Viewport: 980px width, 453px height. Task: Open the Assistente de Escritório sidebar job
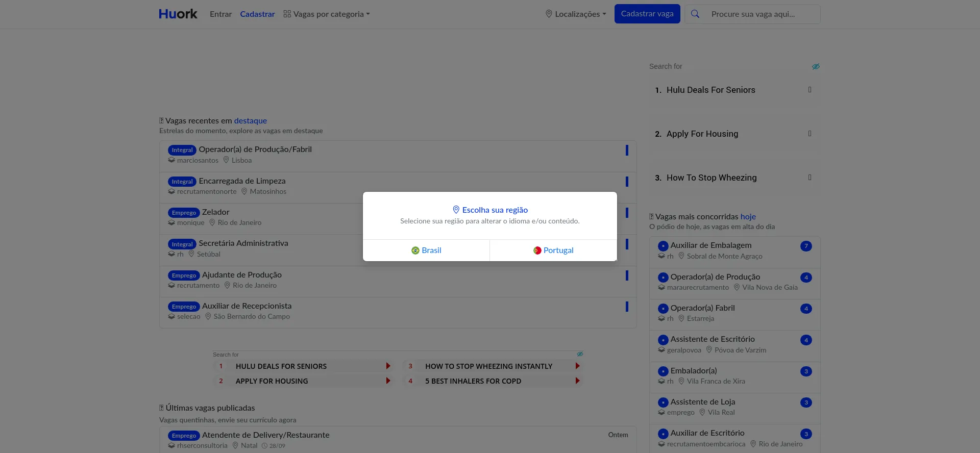[713, 339]
